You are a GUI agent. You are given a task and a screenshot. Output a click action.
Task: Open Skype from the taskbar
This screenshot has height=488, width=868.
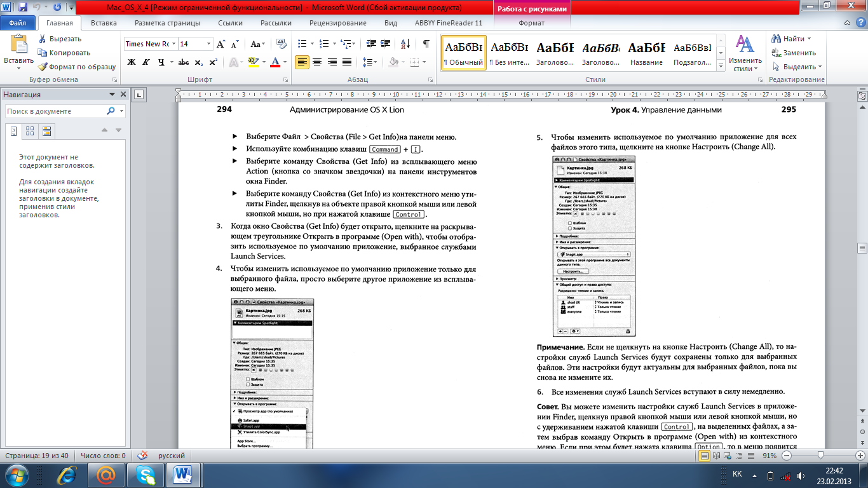[x=144, y=475]
